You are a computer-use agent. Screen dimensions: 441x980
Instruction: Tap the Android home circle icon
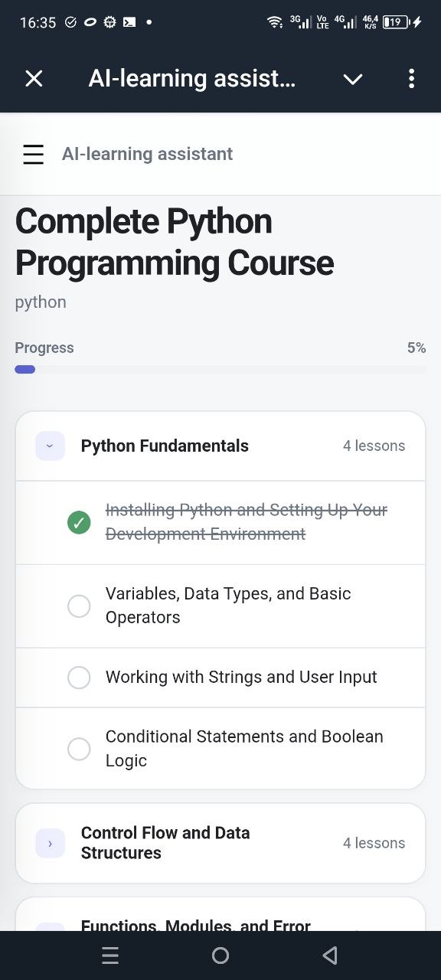pos(220,955)
